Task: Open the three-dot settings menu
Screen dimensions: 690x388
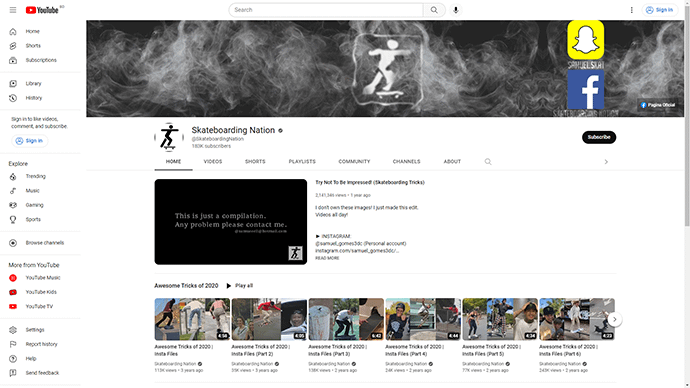Action: 631,10
